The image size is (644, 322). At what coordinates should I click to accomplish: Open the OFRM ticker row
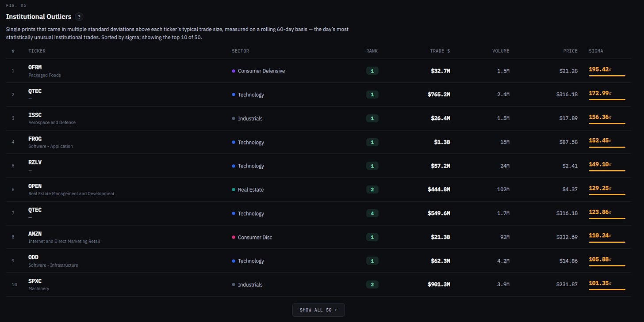[x=318, y=71]
